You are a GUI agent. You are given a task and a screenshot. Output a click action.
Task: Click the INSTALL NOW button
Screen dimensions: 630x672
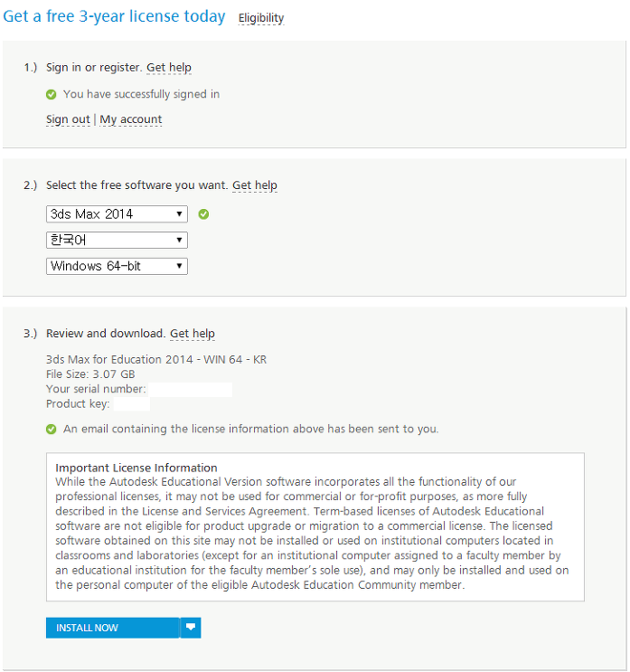113,628
